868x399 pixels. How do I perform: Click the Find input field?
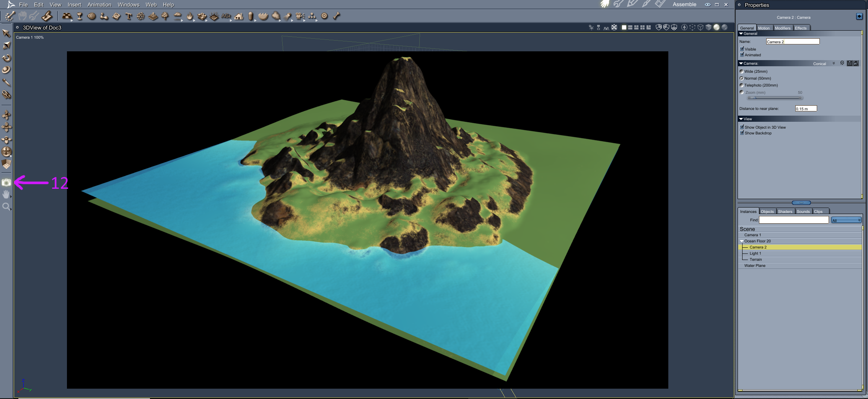794,220
